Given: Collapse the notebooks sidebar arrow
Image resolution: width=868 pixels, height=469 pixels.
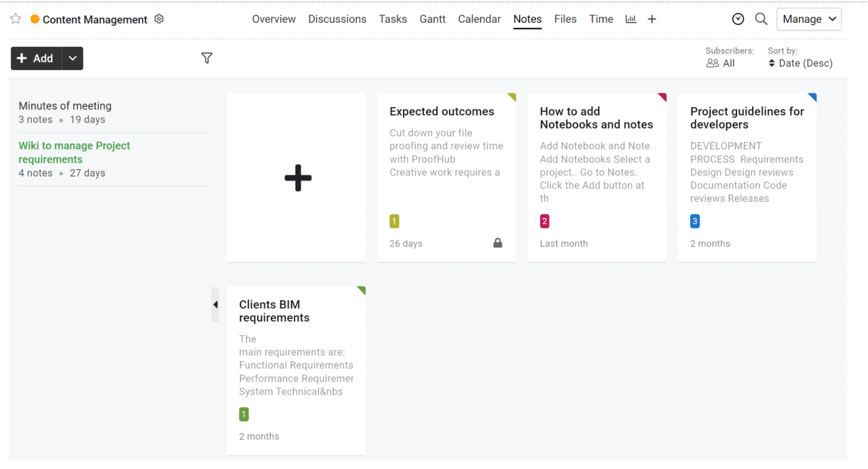Looking at the screenshot, I should [215, 304].
